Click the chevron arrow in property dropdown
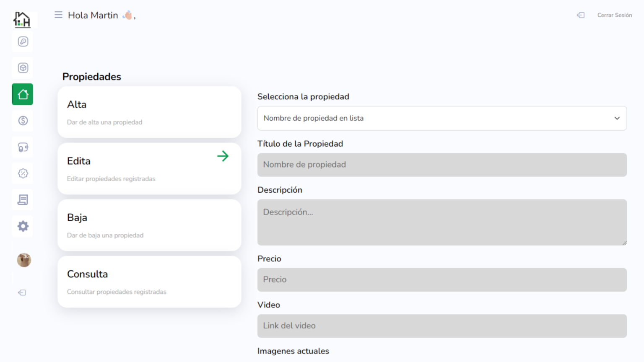This screenshot has width=644, height=362. tap(617, 118)
